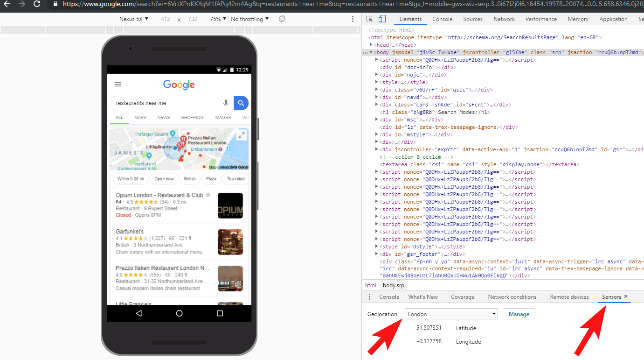Open the Nexus 5X device dropdown

click(x=134, y=19)
